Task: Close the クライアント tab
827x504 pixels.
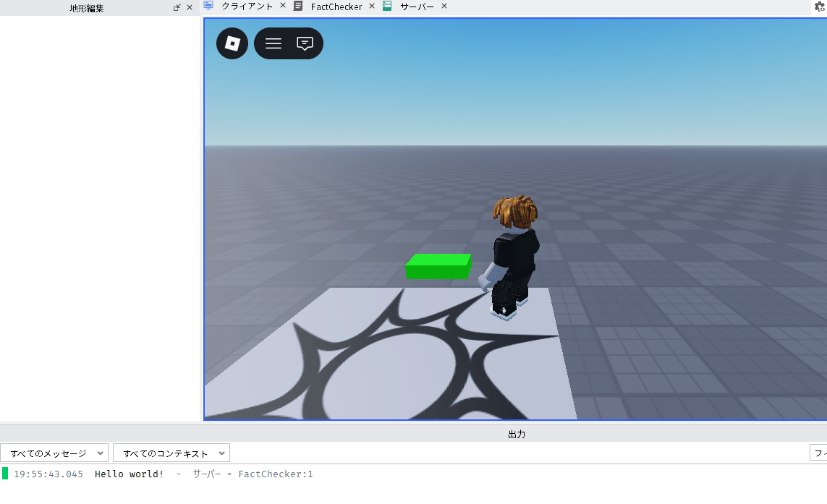Action: [x=283, y=6]
